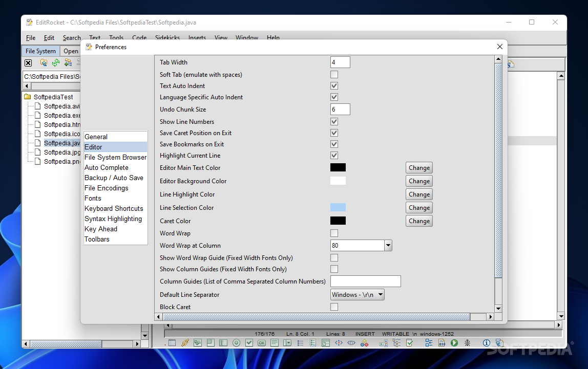
Task: Change the Editor Background Color
Action: click(419, 181)
